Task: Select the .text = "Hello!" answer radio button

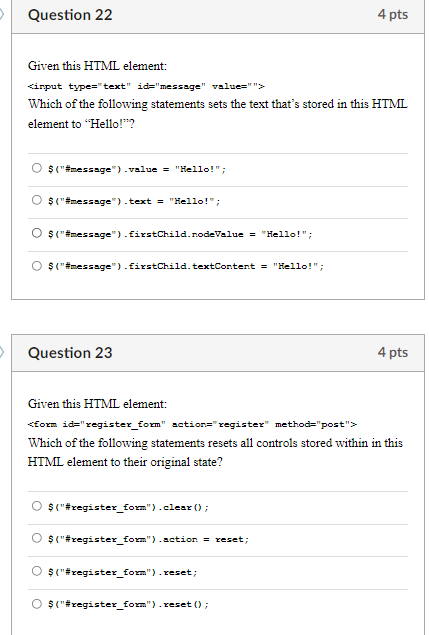Action: coord(36,200)
